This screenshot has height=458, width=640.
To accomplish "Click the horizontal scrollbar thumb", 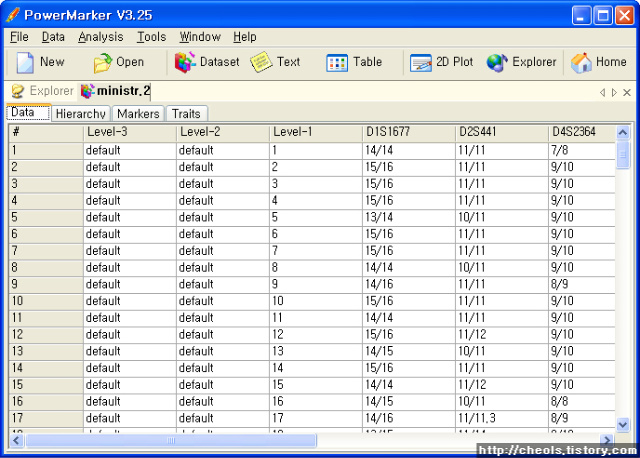I will coord(171,440).
